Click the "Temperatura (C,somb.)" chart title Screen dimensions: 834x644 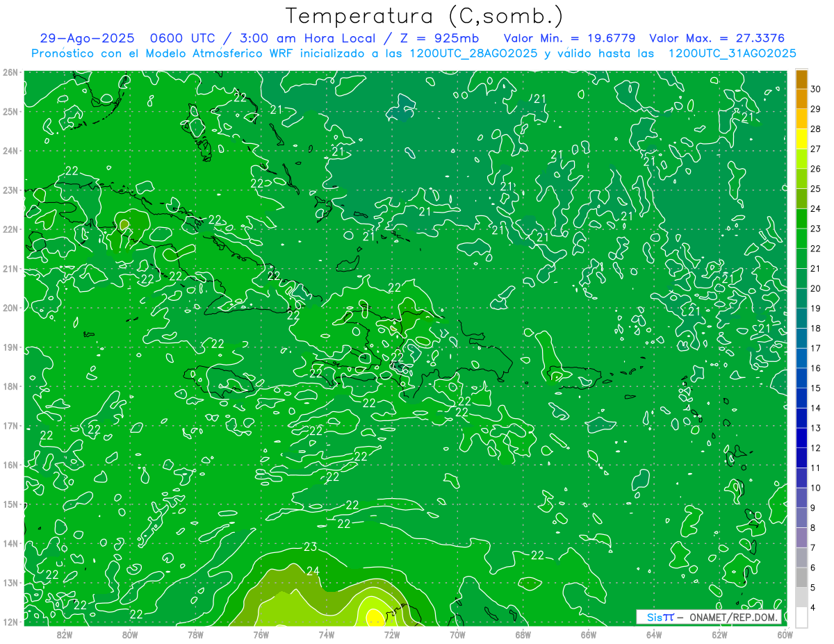click(x=425, y=17)
